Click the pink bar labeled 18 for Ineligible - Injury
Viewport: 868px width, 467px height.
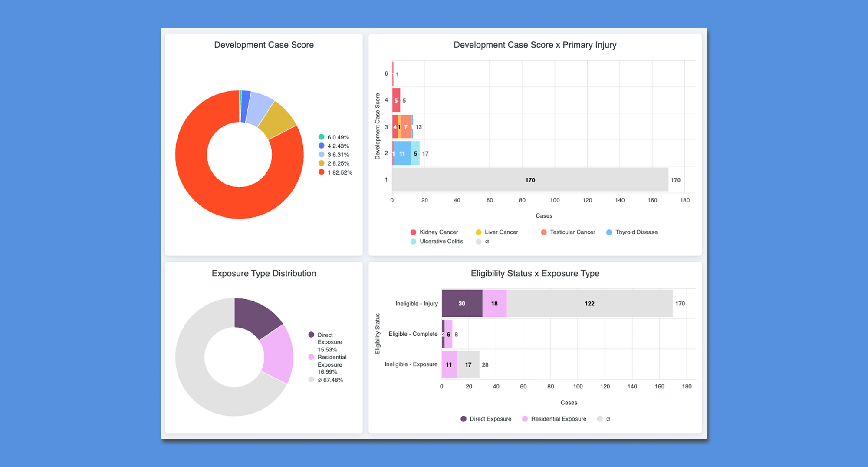495,304
